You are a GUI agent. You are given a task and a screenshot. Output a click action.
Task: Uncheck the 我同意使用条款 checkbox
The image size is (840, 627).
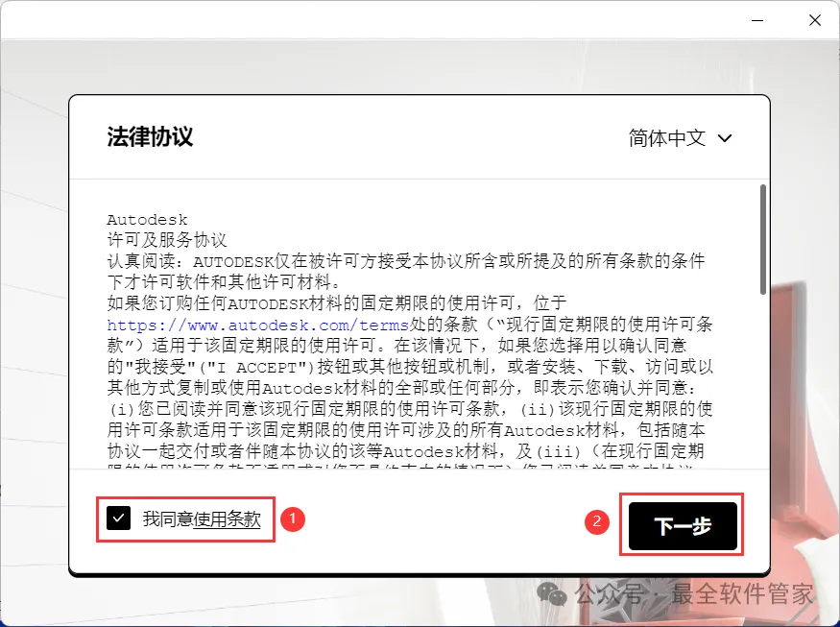point(118,518)
